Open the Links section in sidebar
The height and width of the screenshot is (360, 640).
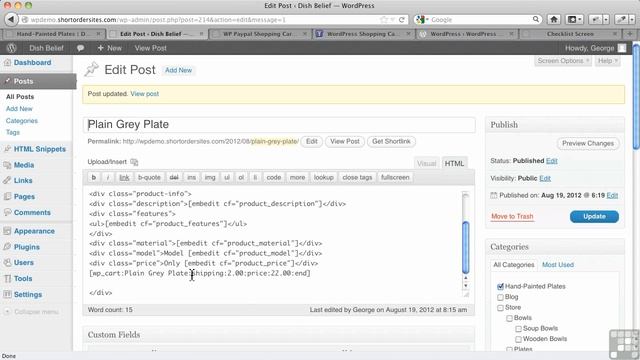[x=23, y=180]
